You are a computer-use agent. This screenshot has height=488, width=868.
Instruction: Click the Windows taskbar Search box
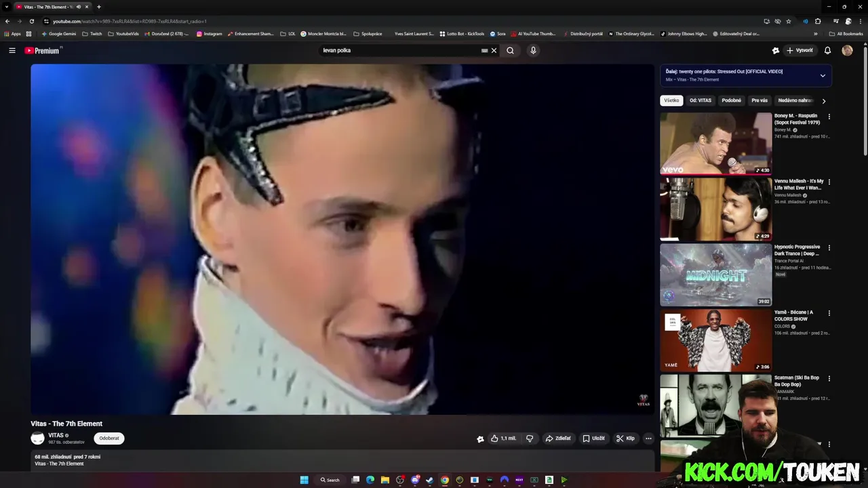[330, 480]
